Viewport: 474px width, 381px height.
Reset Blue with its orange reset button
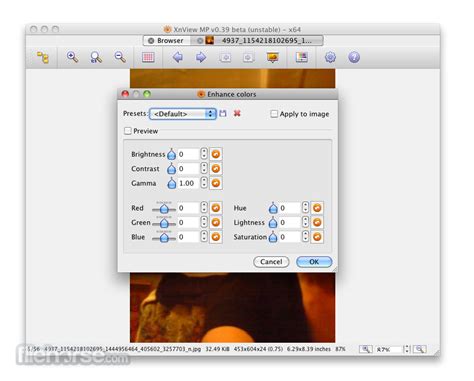(x=216, y=237)
